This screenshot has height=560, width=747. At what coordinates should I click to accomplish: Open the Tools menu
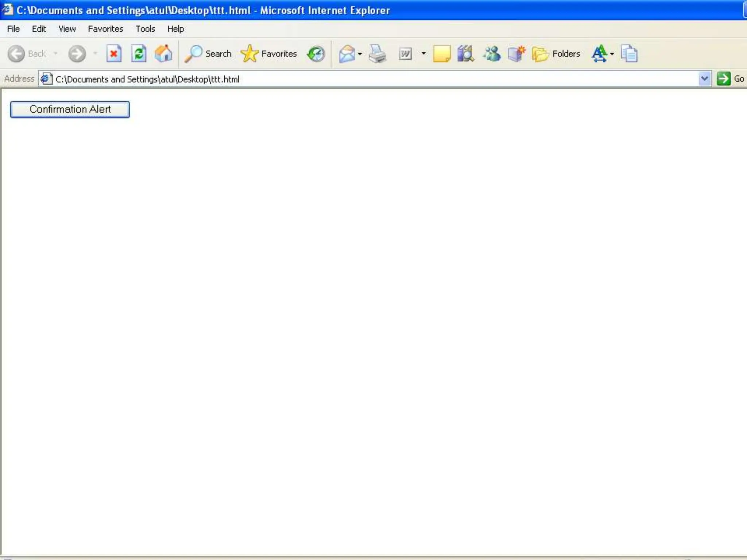click(145, 29)
